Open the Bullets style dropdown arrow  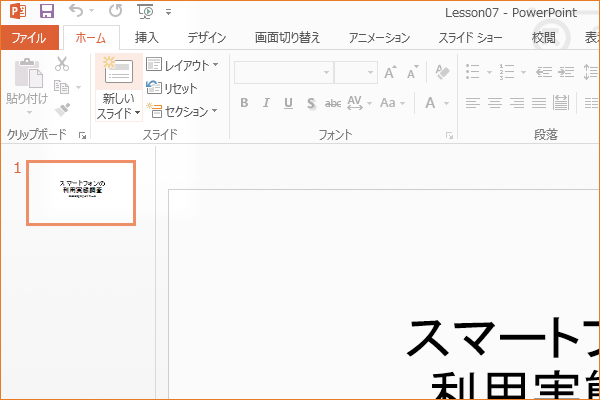[489, 72]
